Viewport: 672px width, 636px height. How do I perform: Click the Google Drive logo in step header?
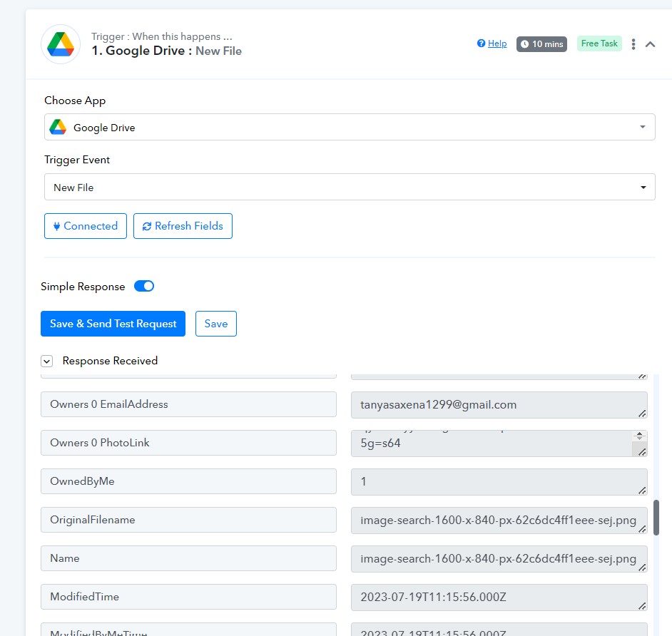coord(61,44)
